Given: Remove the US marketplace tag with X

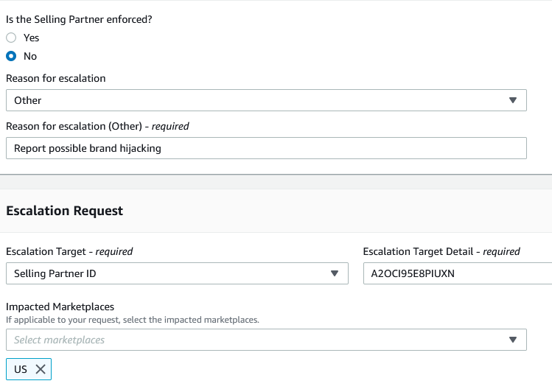Looking at the screenshot, I should click(x=41, y=369).
